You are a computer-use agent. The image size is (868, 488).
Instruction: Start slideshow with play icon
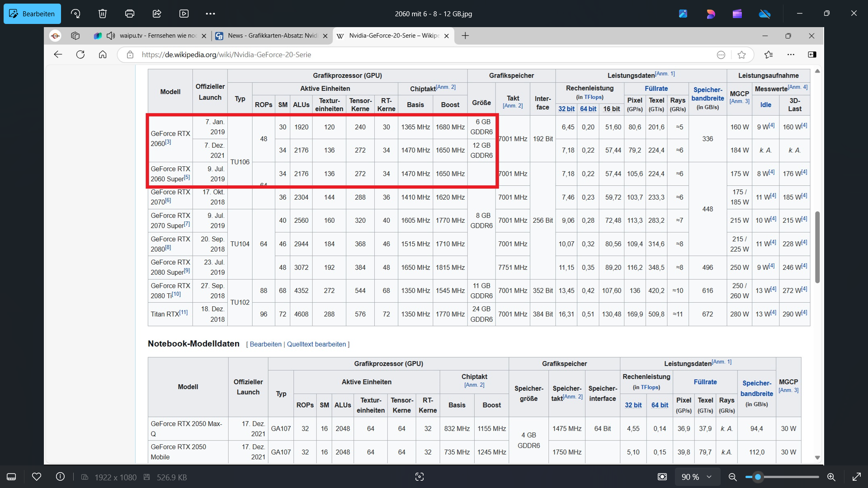[184, 14]
